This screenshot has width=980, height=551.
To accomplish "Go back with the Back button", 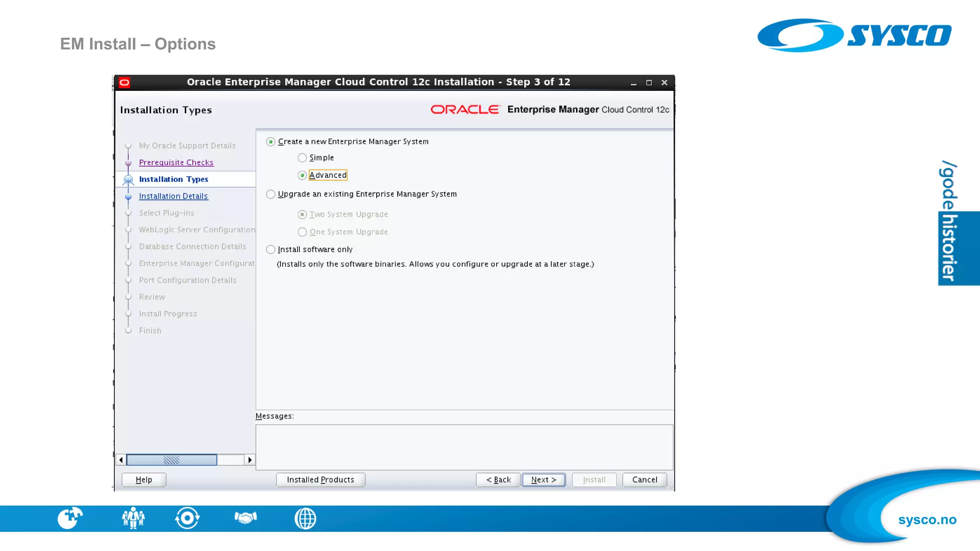I will 498,480.
